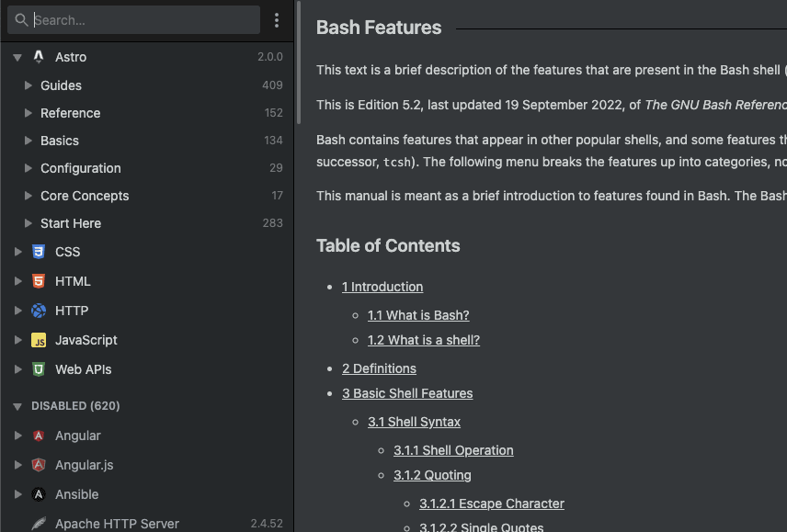Expand the Guides section arrow
This screenshot has height=532, width=787.
point(29,85)
